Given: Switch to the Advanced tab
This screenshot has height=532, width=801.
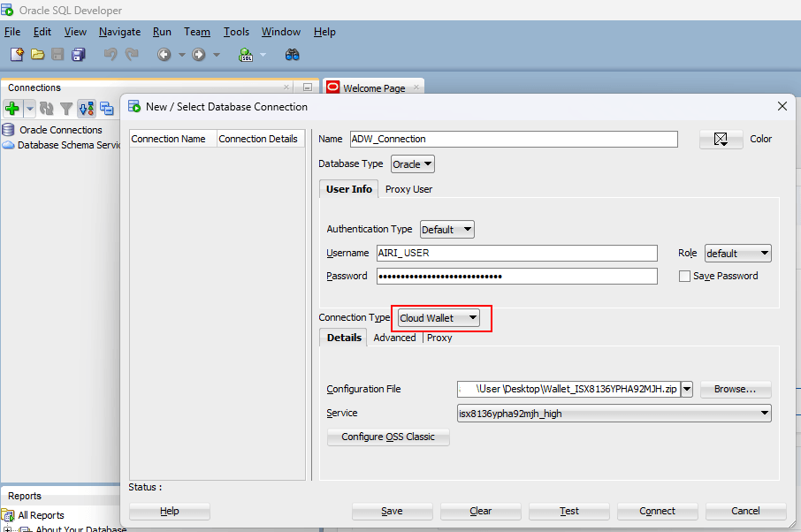Looking at the screenshot, I should click(394, 338).
